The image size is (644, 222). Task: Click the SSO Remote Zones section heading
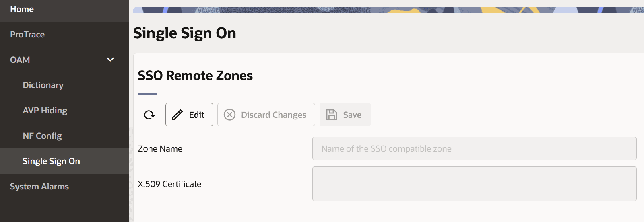(x=195, y=76)
